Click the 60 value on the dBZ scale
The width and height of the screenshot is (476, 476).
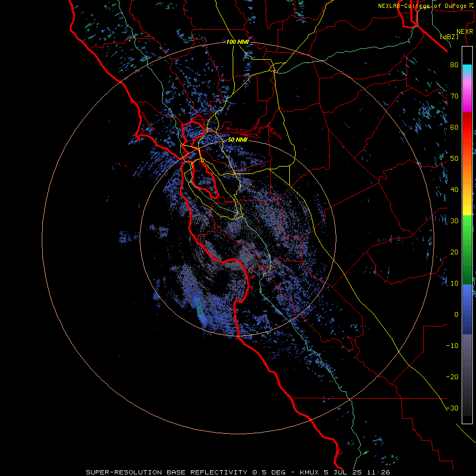[454, 127]
